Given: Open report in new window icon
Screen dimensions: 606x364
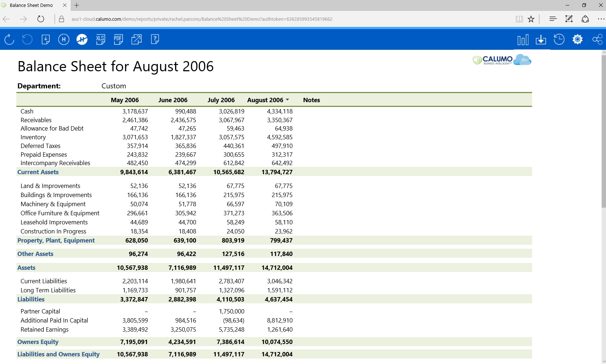Looking at the screenshot, I should [136, 39].
